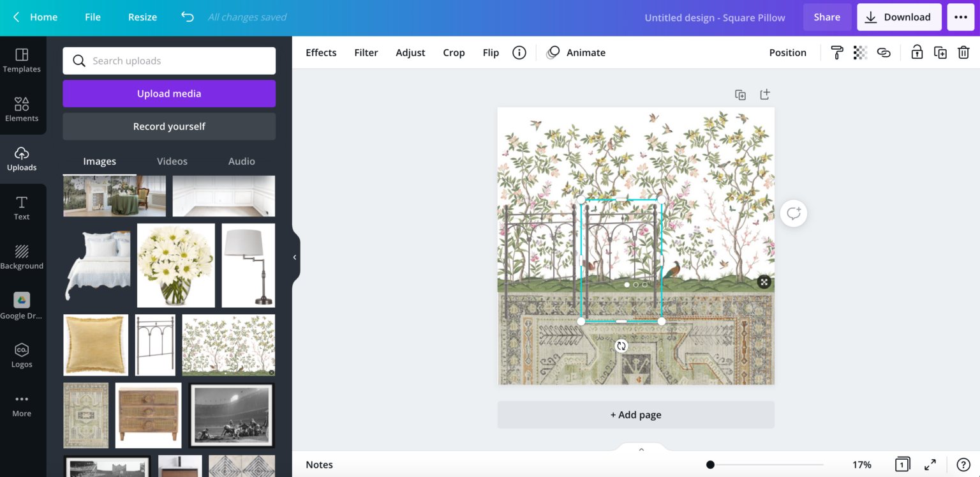
Task: Open the File menu
Action: [93, 17]
